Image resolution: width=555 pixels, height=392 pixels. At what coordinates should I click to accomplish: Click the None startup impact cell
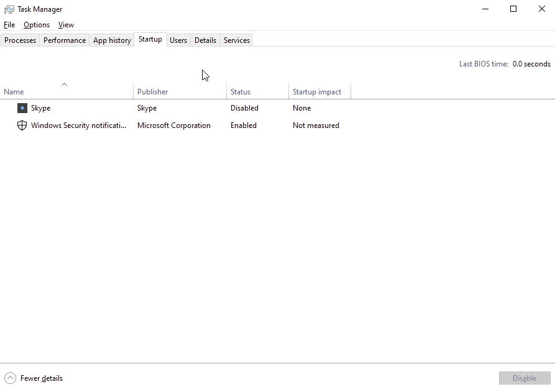pyautogui.click(x=301, y=108)
